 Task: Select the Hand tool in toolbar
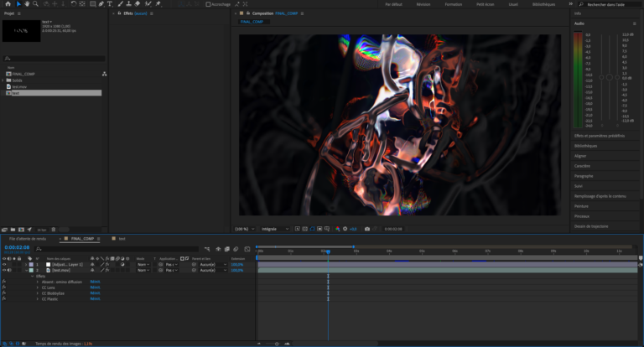(26, 4)
